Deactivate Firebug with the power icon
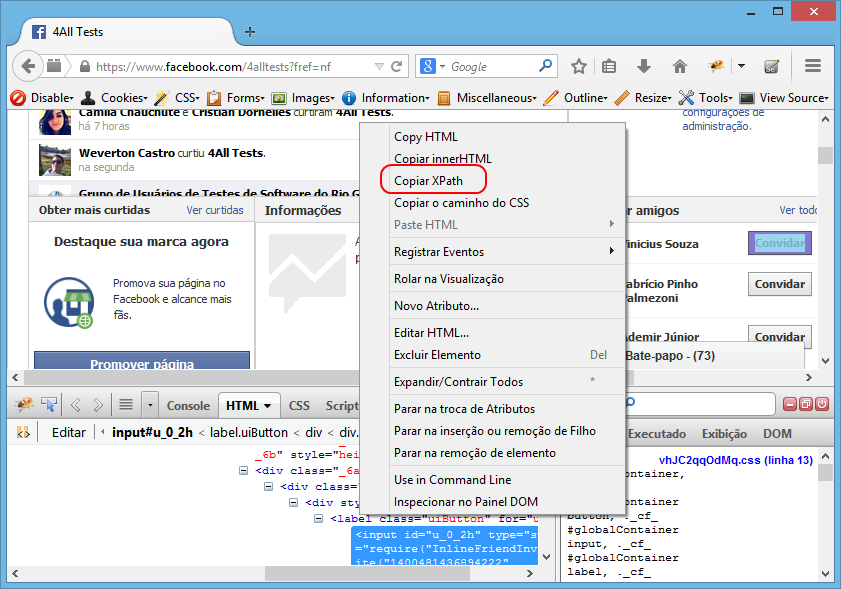841x589 pixels. tap(822, 404)
